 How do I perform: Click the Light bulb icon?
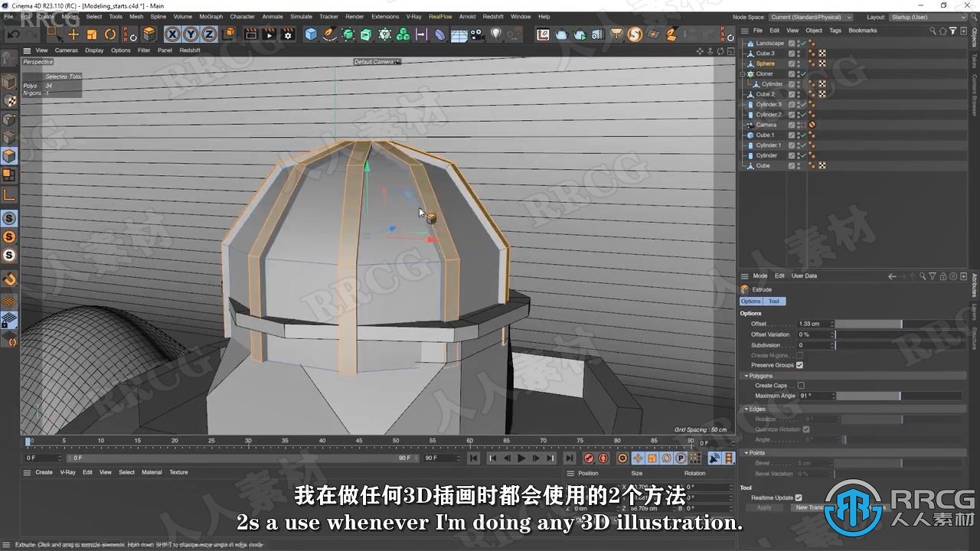pos(496,34)
